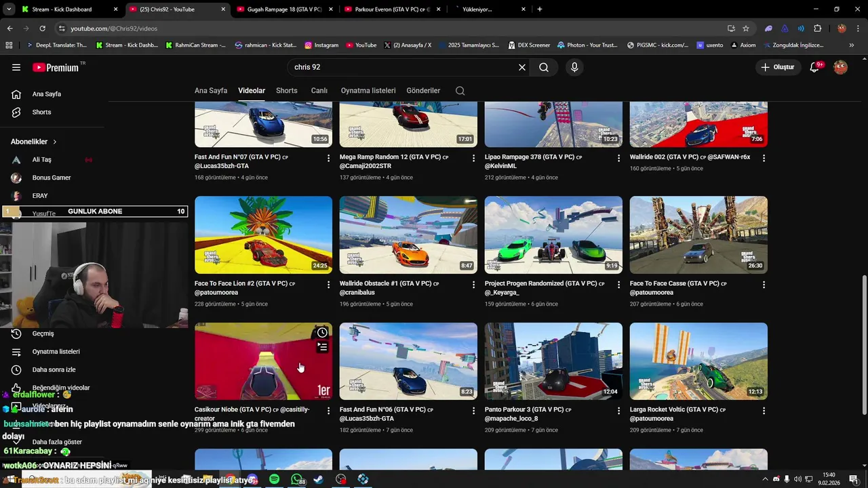Switch to the Canlı tab
This screenshot has width=868, height=488.
point(319,91)
